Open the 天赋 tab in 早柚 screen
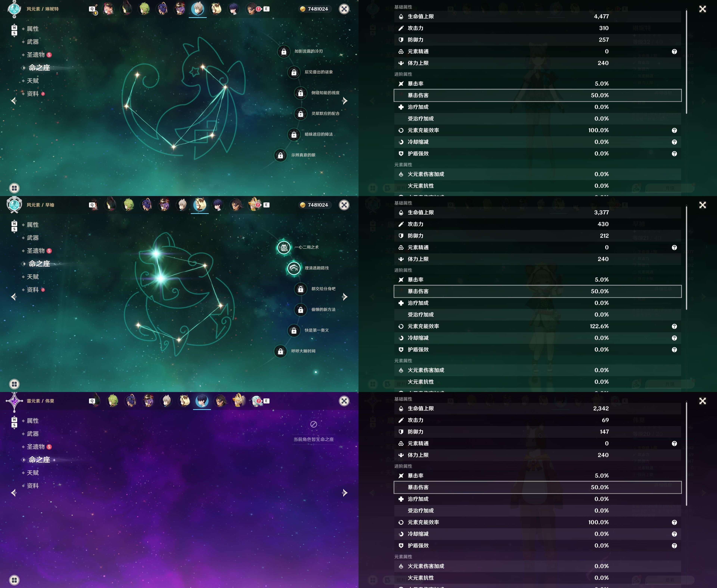The width and height of the screenshot is (717, 588). [32, 277]
